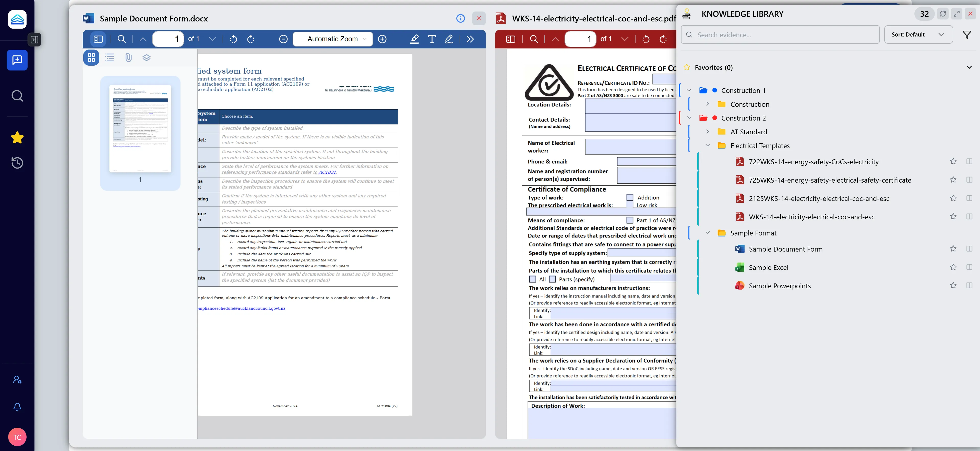Check the All checkbox

533,279
